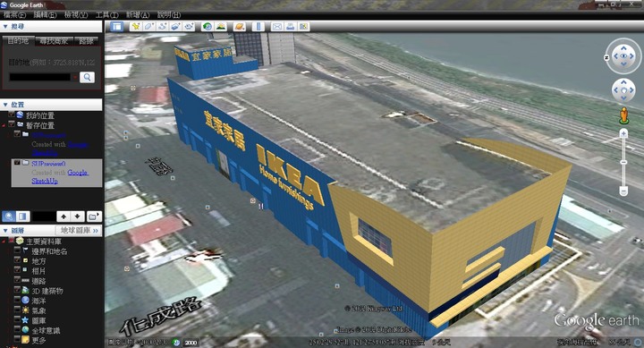Switch to the 尋找商家 search tab
The height and width of the screenshot is (348, 644).
pos(54,40)
